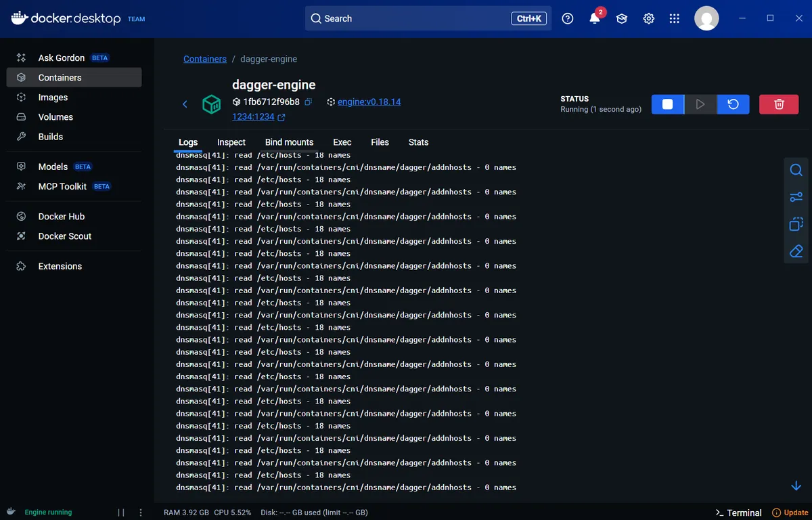812x520 pixels.
Task: Go to Images section
Action: [74, 97]
